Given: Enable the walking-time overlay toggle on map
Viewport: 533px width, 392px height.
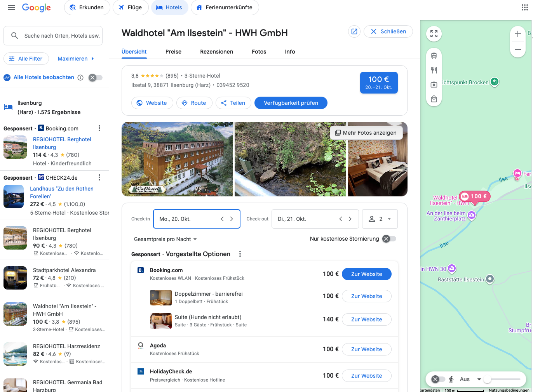Looking at the screenshot, I should 438,379.
